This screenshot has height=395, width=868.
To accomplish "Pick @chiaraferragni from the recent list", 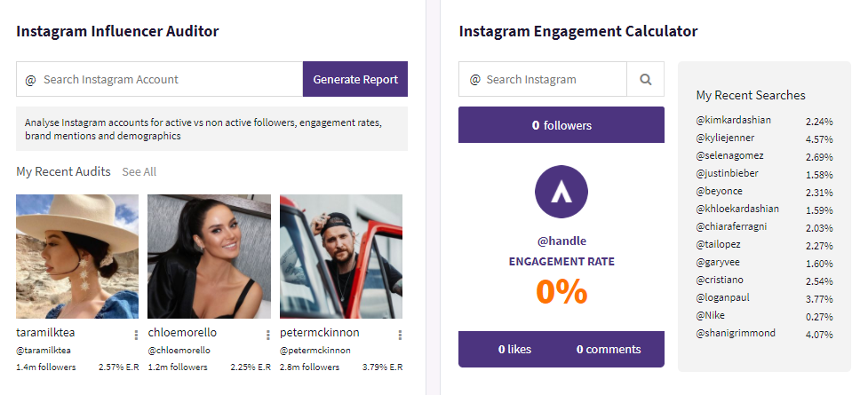I will [733, 227].
